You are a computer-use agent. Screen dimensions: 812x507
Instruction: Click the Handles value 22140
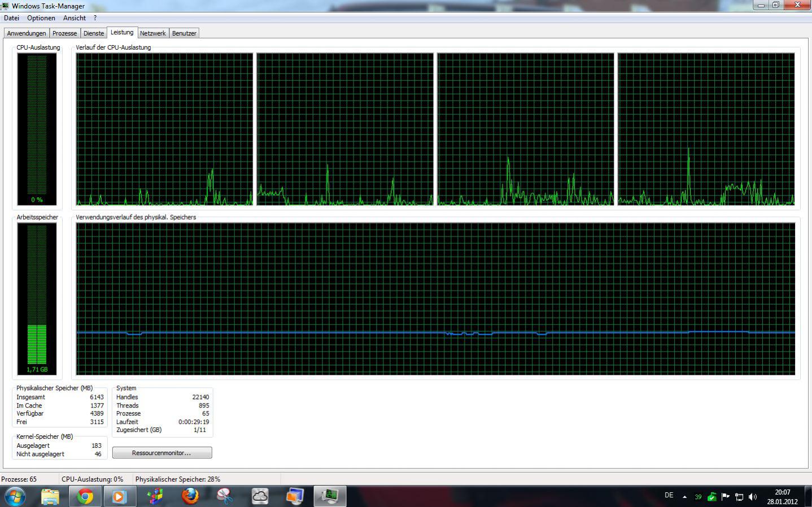(x=200, y=397)
